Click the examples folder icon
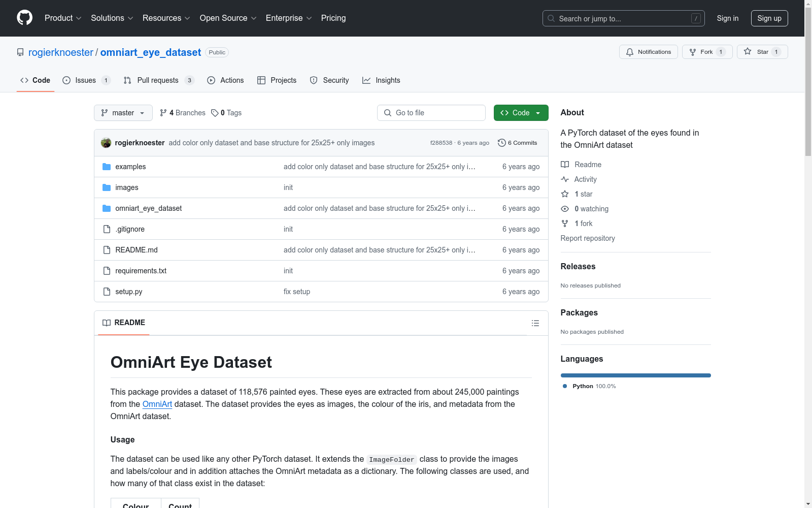 tap(107, 167)
